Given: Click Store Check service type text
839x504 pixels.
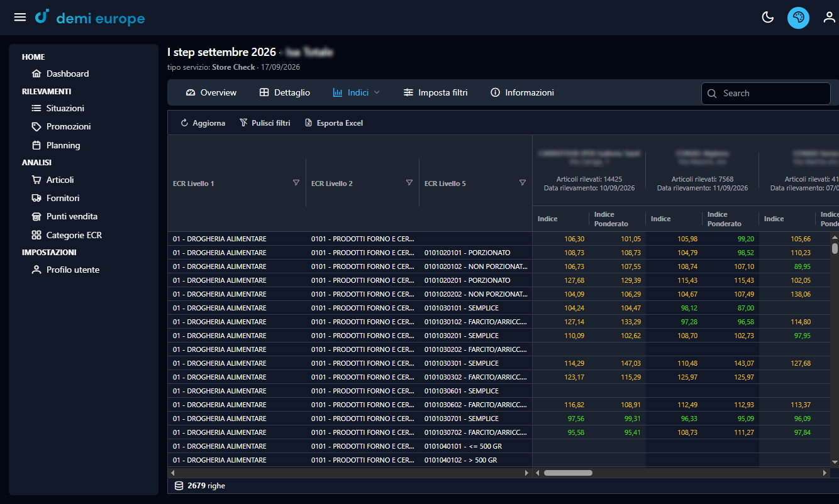Looking at the screenshot, I should pyautogui.click(x=233, y=67).
